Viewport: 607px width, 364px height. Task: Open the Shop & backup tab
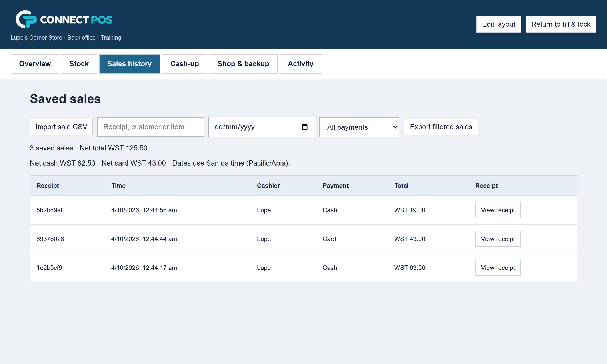pos(243,64)
